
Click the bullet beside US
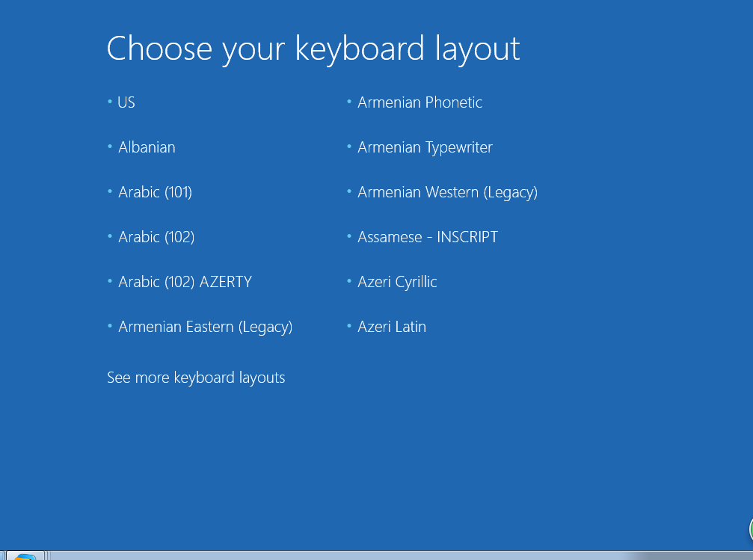tap(110, 102)
